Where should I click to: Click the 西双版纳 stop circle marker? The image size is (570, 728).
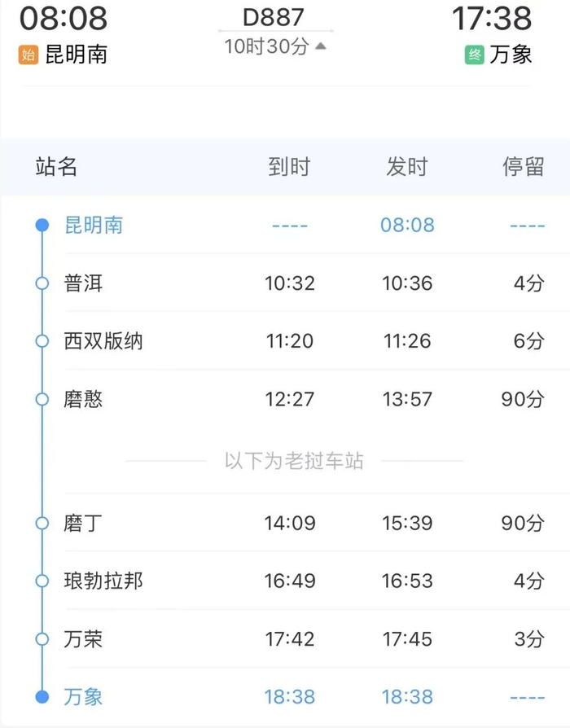pyautogui.click(x=42, y=341)
